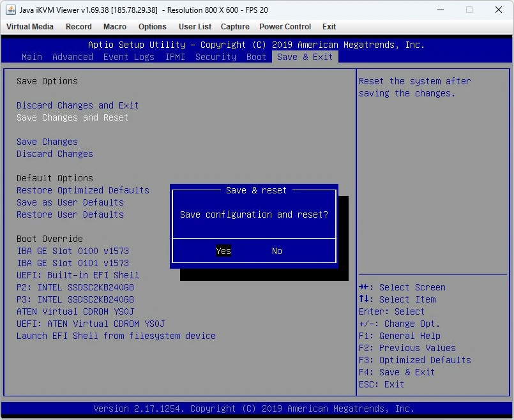The image size is (514, 420).
Task: Select UEFI: Built-in EFI Shell boot override
Action: pos(77,275)
